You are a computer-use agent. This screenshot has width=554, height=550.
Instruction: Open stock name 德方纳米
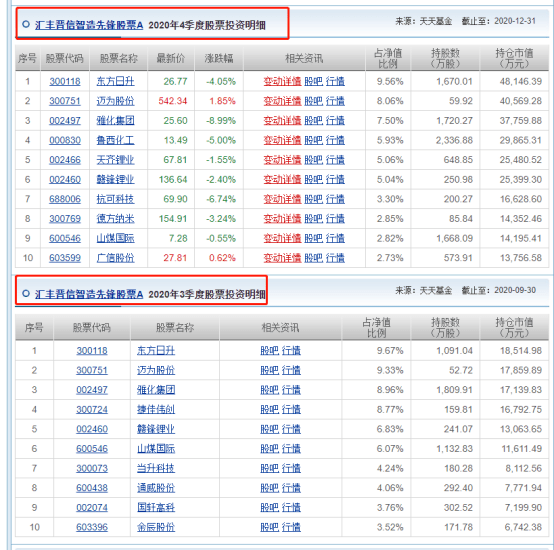coord(116,219)
